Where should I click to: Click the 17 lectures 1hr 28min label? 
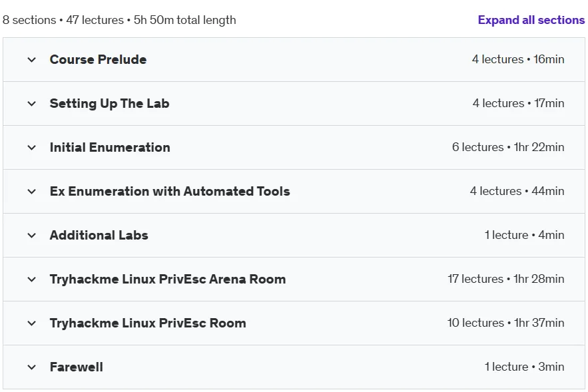(x=506, y=279)
